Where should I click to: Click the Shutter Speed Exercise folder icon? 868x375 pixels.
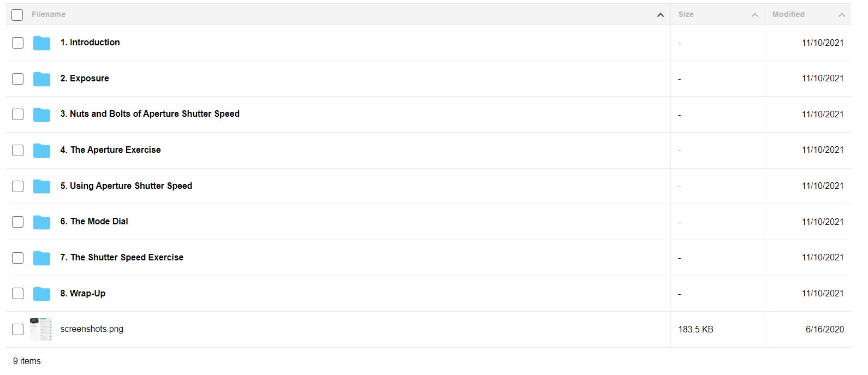point(41,258)
